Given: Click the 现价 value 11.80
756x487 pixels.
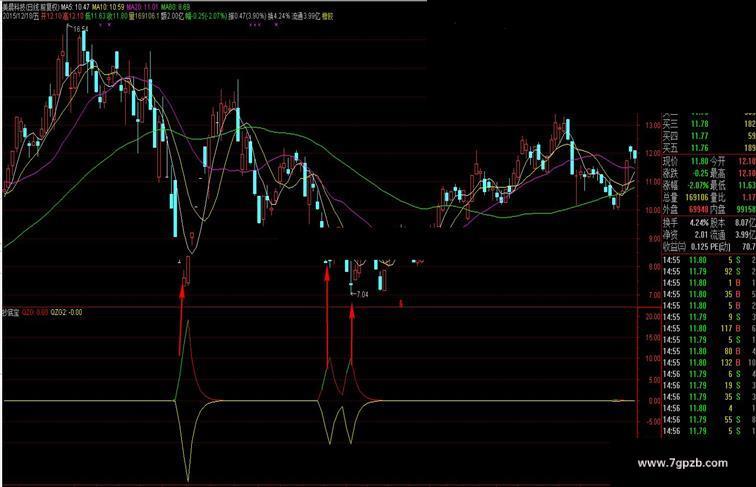Looking at the screenshot, I should 699,161.
